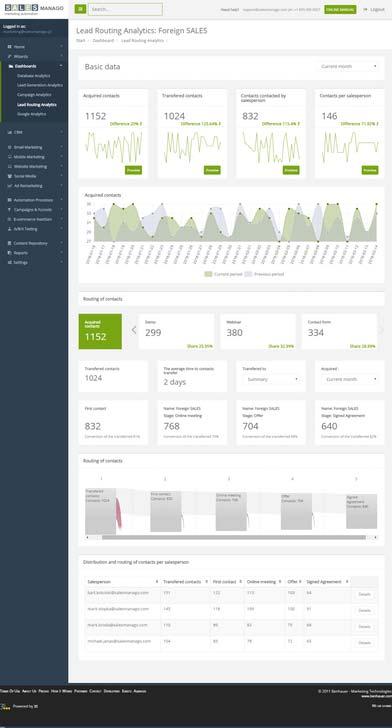
Task: Open Database Analytics in the sidebar
Action: [x=33, y=76]
